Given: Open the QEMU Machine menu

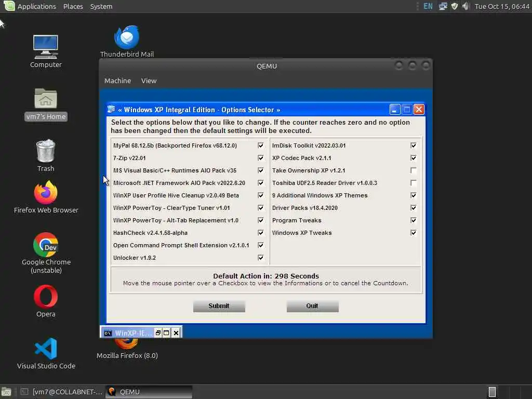Looking at the screenshot, I should click(117, 81).
